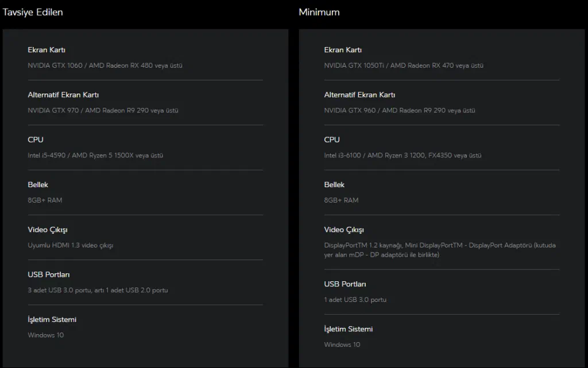Screen dimensions: 588x368
Task: Click the 'CPU' label under Tavsiye Edilen
Action: point(36,140)
